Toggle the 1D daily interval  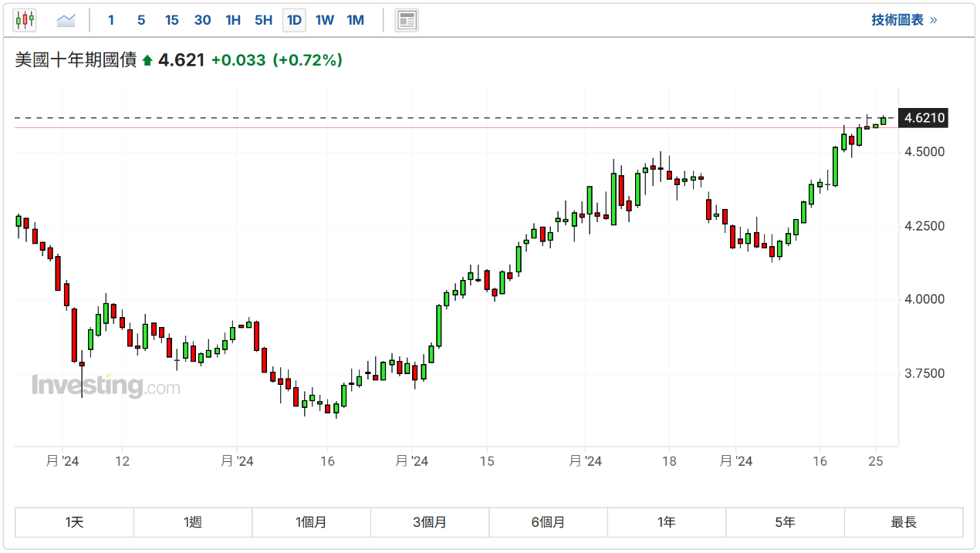(x=294, y=20)
